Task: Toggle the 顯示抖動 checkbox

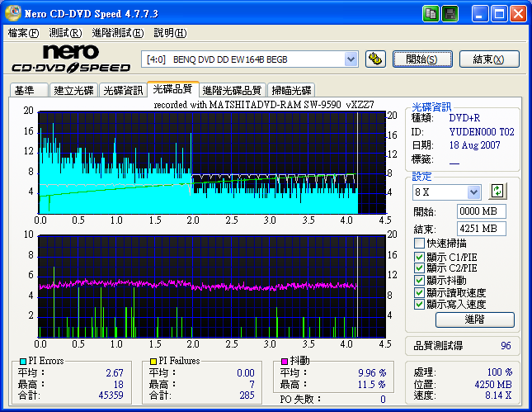Action: tap(419, 280)
